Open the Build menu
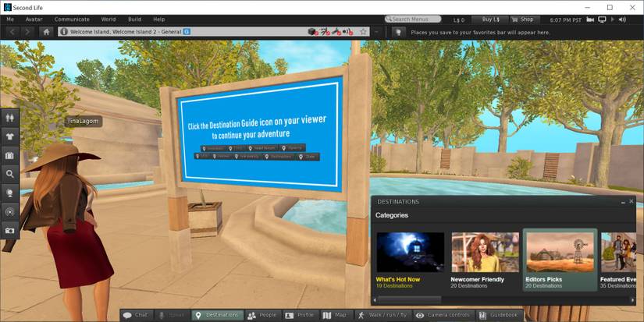The image size is (644, 322). click(x=134, y=19)
